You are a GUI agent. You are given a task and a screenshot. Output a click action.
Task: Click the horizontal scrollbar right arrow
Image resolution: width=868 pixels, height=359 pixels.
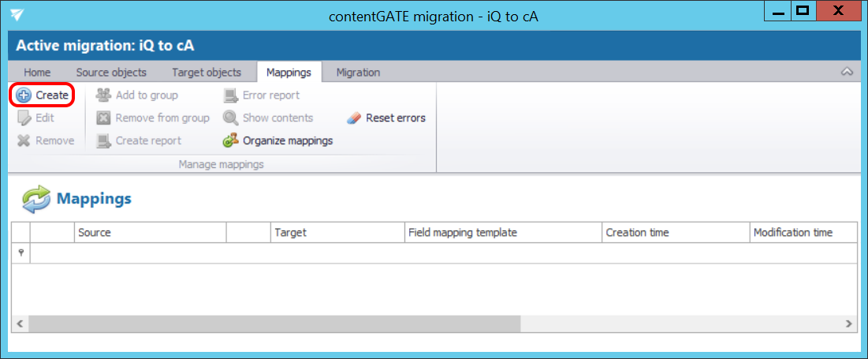coord(848,324)
